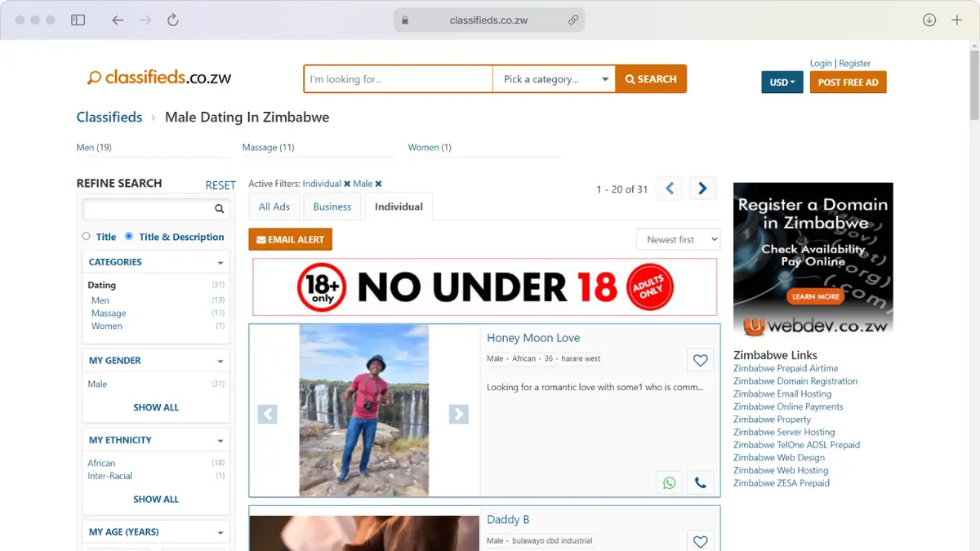The width and height of the screenshot is (980, 551).
Task: Go back with the browser back arrow
Action: click(x=118, y=20)
